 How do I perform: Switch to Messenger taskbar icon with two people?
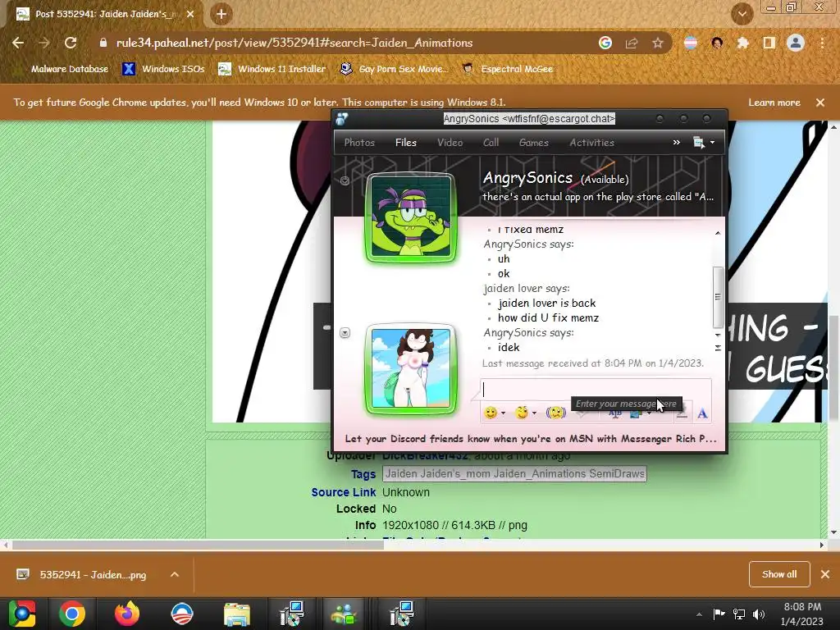pos(344,614)
